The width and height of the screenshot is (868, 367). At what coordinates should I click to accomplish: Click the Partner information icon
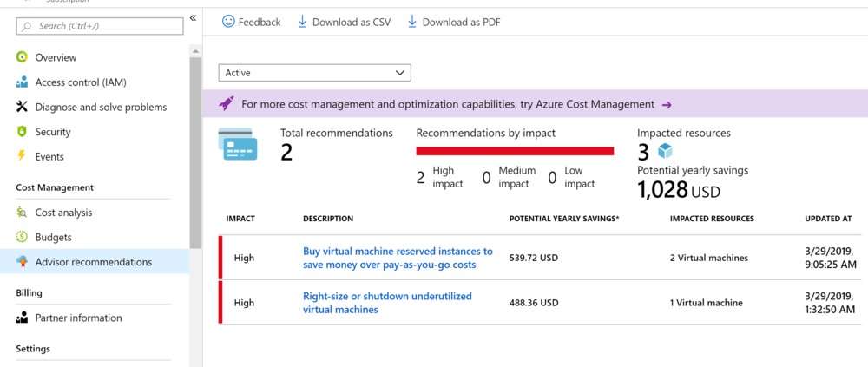(x=22, y=318)
